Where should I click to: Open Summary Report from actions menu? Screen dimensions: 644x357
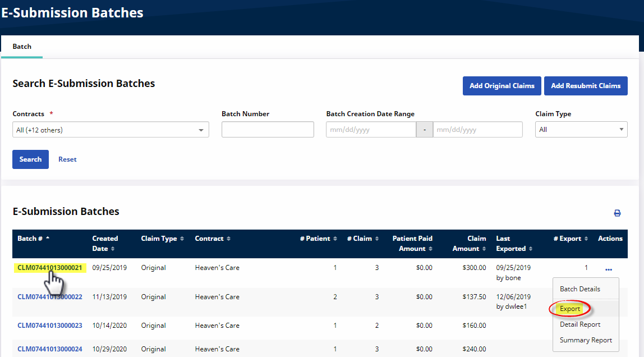coord(586,340)
